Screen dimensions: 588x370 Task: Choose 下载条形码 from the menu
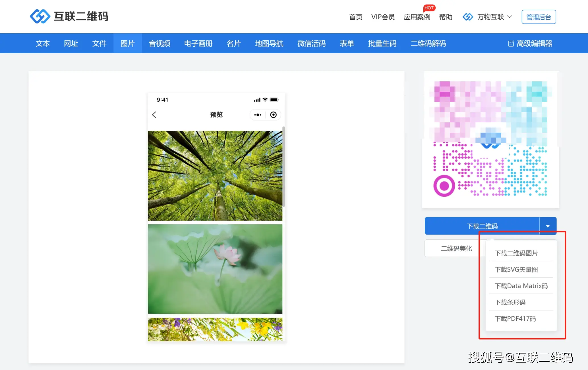521,302
